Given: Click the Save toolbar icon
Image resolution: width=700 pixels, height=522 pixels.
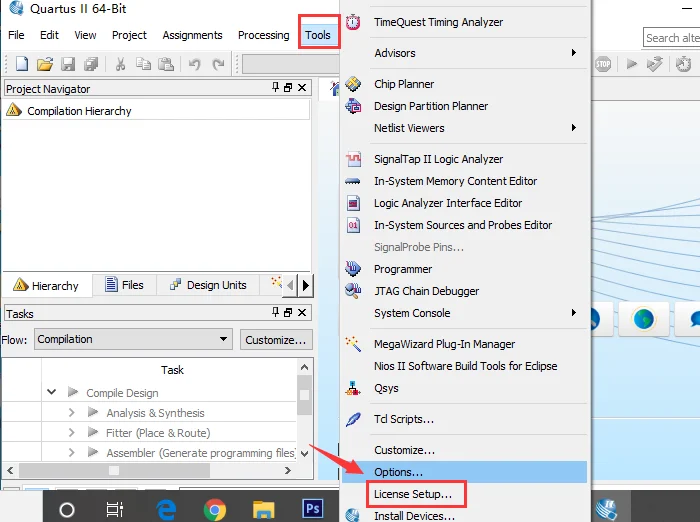Looking at the screenshot, I should [68, 64].
